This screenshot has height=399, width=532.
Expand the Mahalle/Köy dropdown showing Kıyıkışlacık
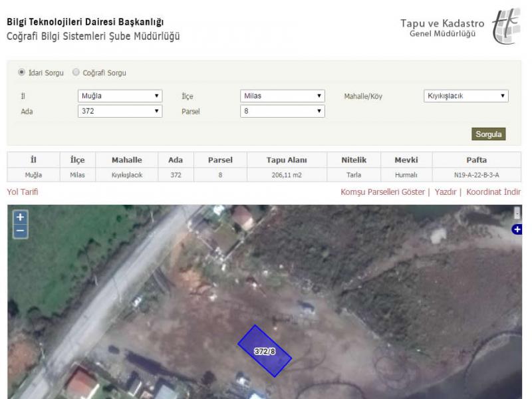pyautogui.click(x=465, y=96)
